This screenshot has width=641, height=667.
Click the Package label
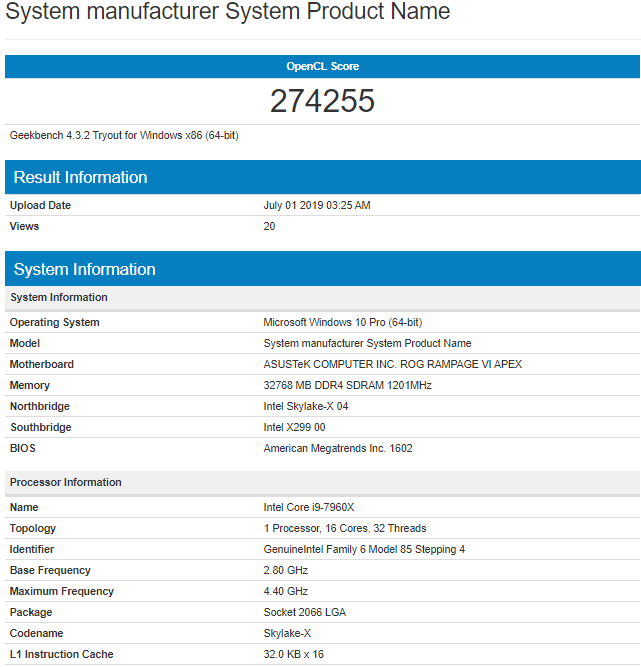pos(31,613)
